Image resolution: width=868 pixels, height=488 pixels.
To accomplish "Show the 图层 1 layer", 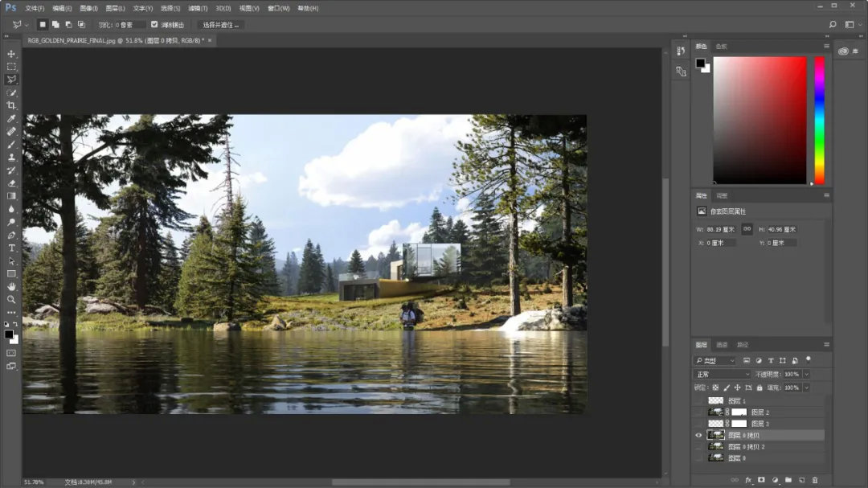I will (698, 400).
